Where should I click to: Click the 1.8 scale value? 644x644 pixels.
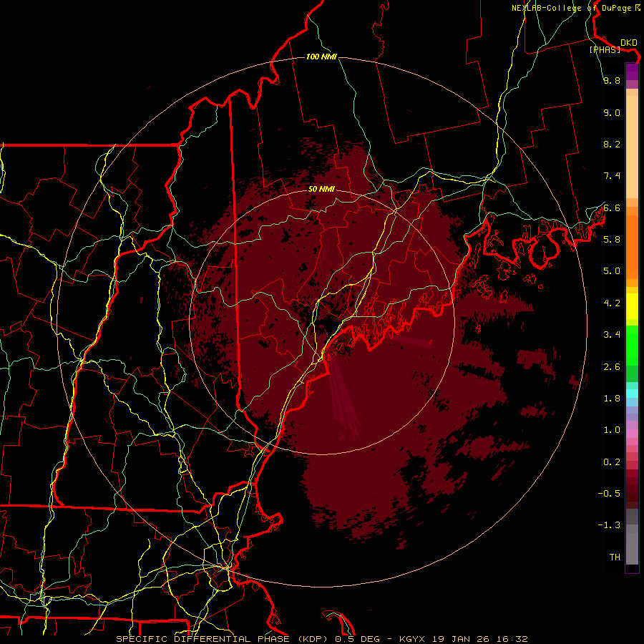(612, 399)
